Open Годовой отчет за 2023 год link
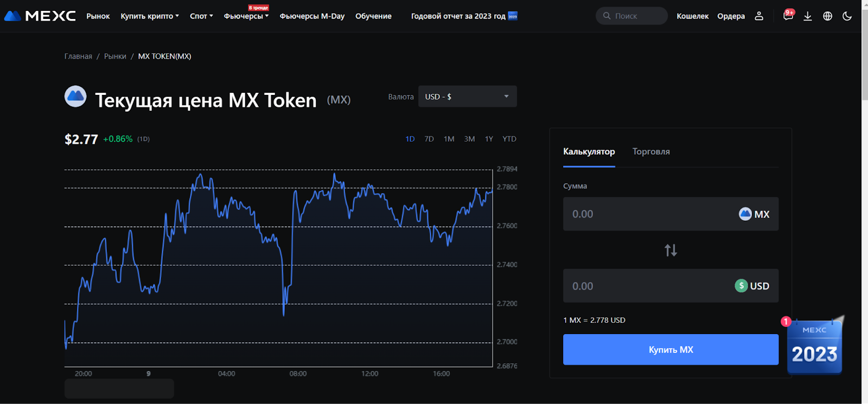The image size is (868, 404). pos(458,16)
